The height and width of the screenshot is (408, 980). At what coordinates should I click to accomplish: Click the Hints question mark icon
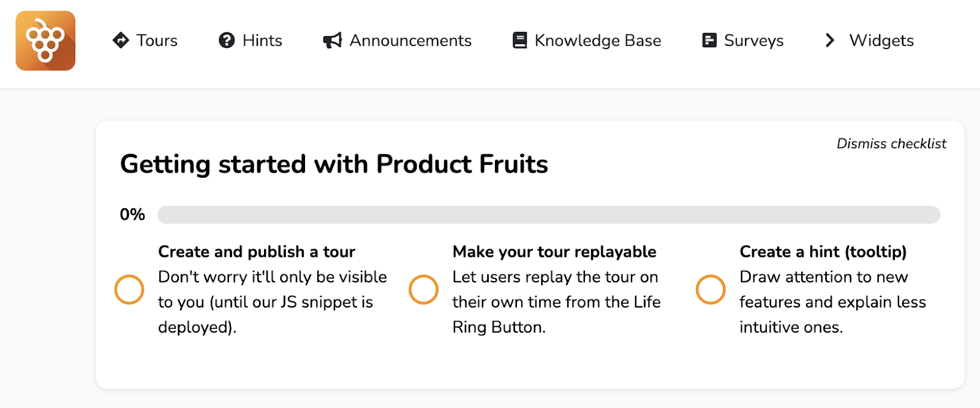(226, 40)
